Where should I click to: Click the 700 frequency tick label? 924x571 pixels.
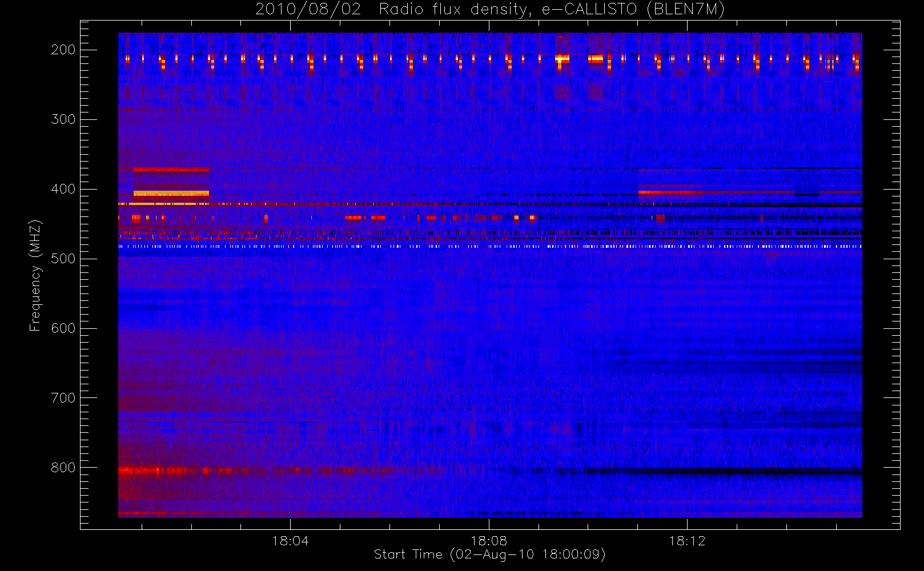[63, 398]
